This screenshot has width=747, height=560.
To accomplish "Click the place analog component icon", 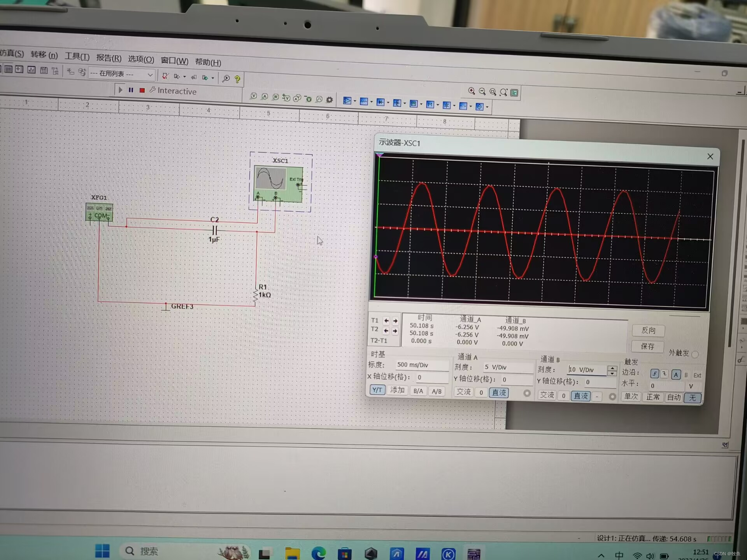I will click(x=414, y=104).
